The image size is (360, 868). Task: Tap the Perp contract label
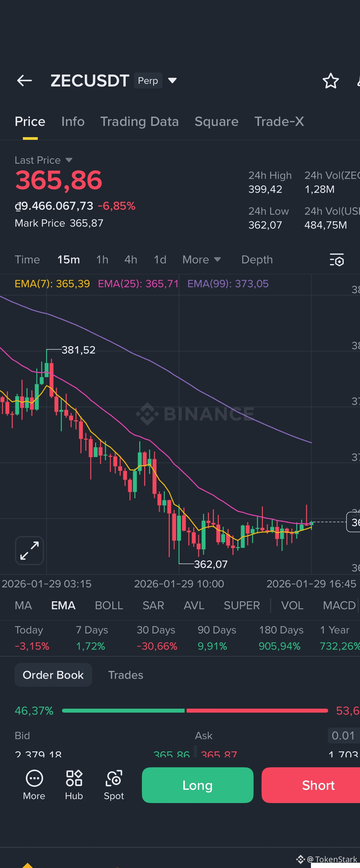pyautogui.click(x=148, y=81)
